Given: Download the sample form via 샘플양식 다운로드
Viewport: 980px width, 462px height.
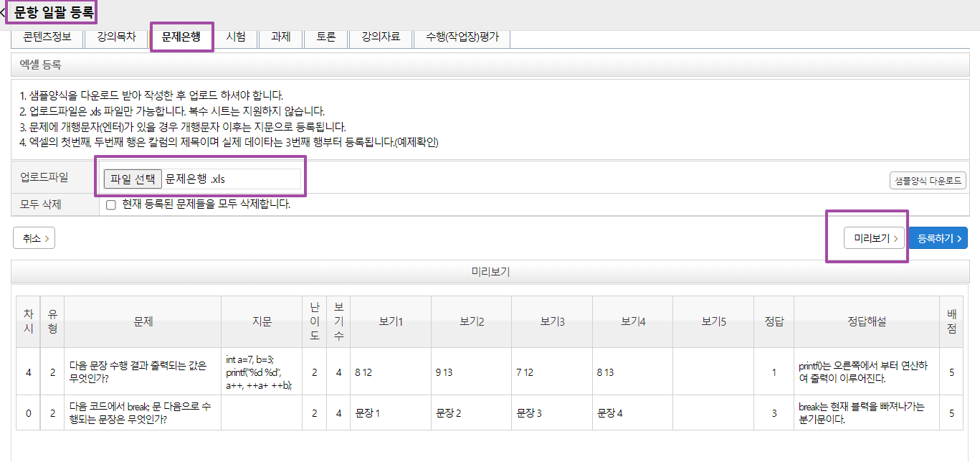Looking at the screenshot, I should (927, 181).
